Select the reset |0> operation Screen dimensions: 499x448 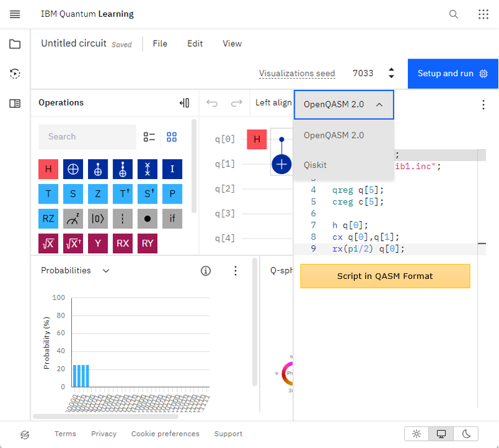(98, 218)
